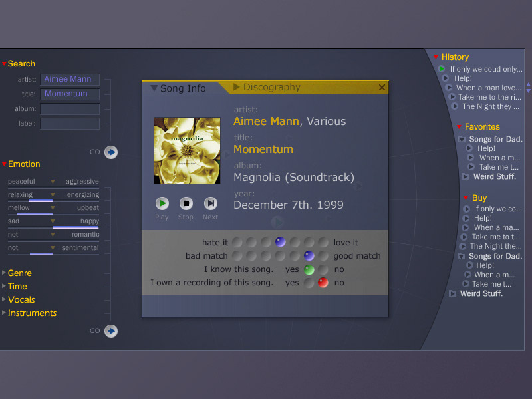Image resolution: width=532 pixels, height=399 pixels.
Task: Open the Momentum title link
Action: pos(263,149)
